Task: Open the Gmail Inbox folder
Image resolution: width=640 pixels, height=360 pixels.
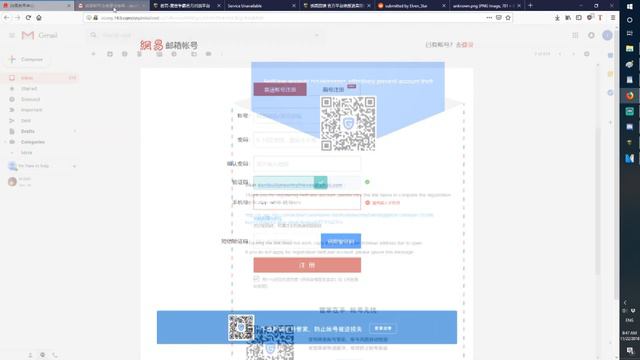Action: tap(40, 78)
